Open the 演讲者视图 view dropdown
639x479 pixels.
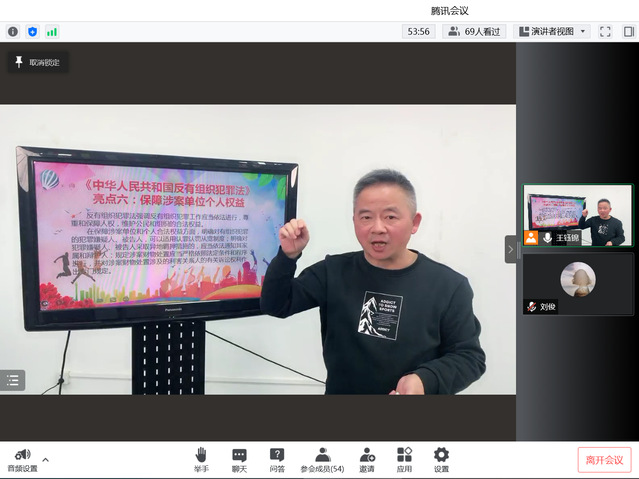click(551, 31)
